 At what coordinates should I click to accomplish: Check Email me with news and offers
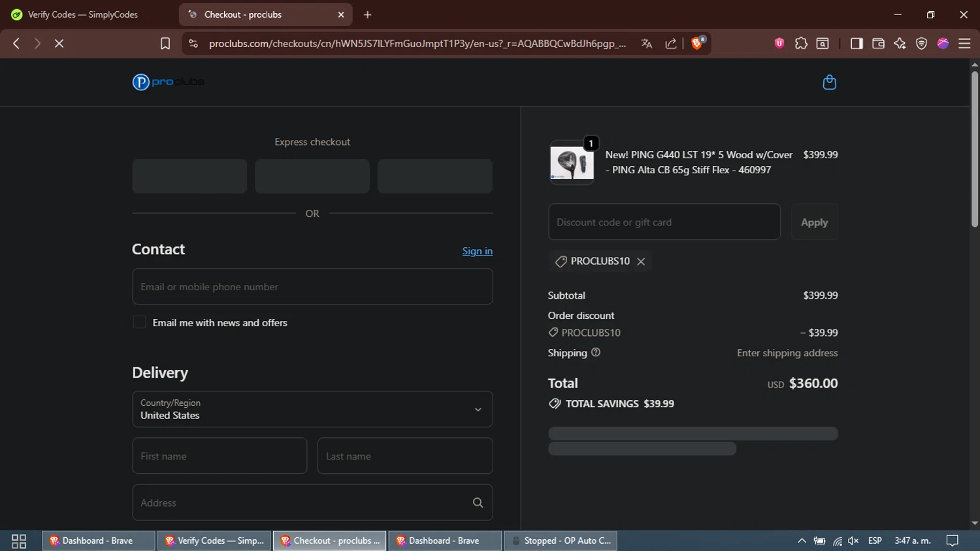coord(139,322)
